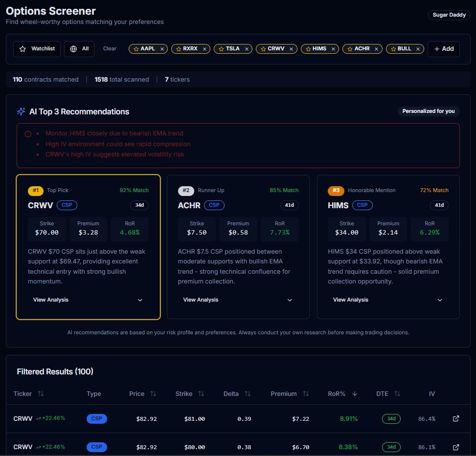Click the CSP badge on the HIMS card
The height and width of the screenshot is (456, 476).
362,205
